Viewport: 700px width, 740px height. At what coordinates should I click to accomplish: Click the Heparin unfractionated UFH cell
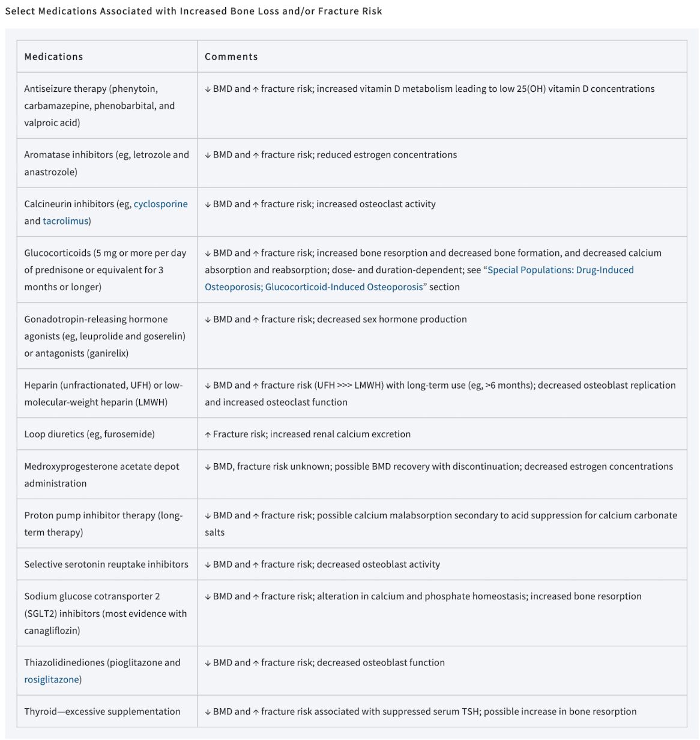coord(107,393)
